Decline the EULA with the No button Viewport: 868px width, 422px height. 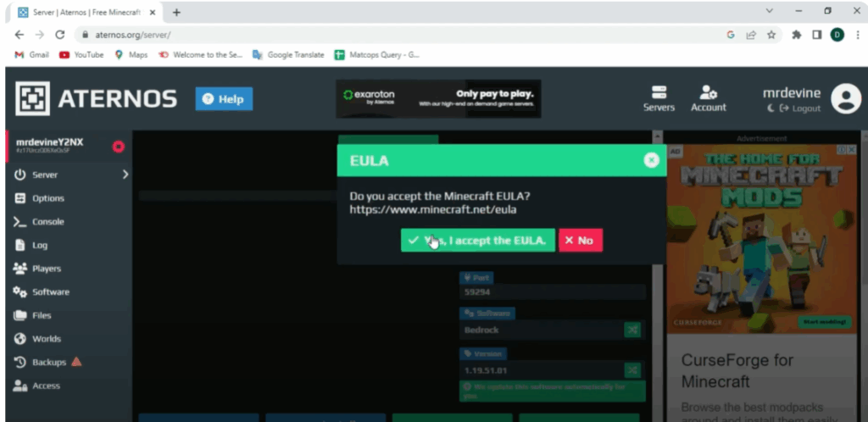click(x=581, y=241)
